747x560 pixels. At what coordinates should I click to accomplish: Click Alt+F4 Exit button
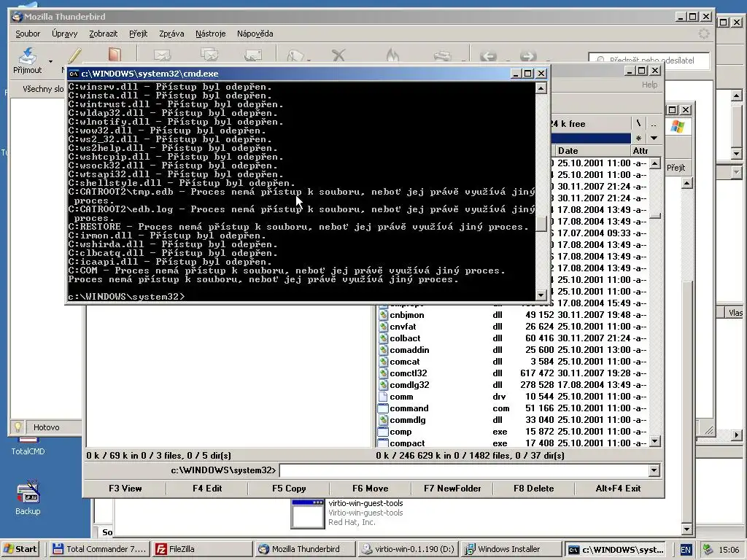click(618, 488)
